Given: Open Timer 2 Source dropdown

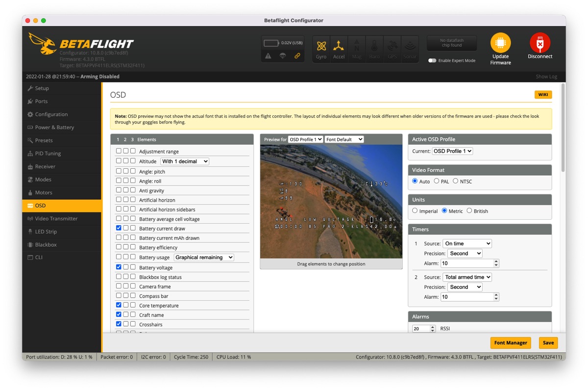Looking at the screenshot, I should [467, 277].
